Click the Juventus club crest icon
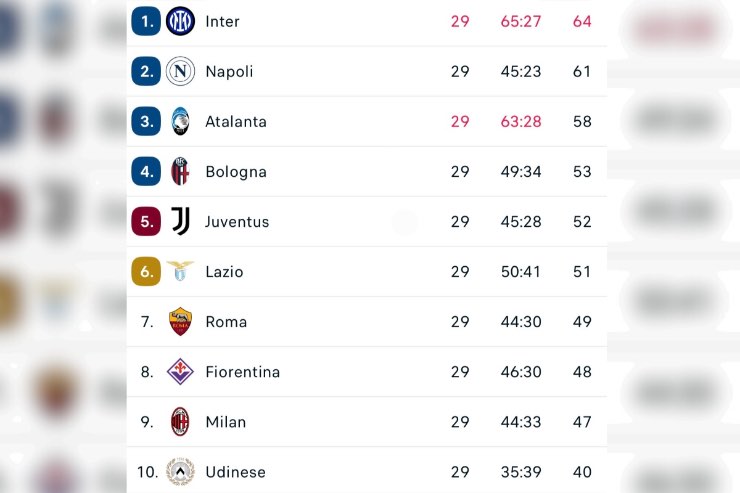Image resolution: width=740 pixels, height=493 pixels. pyautogui.click(x=180, y=221)
